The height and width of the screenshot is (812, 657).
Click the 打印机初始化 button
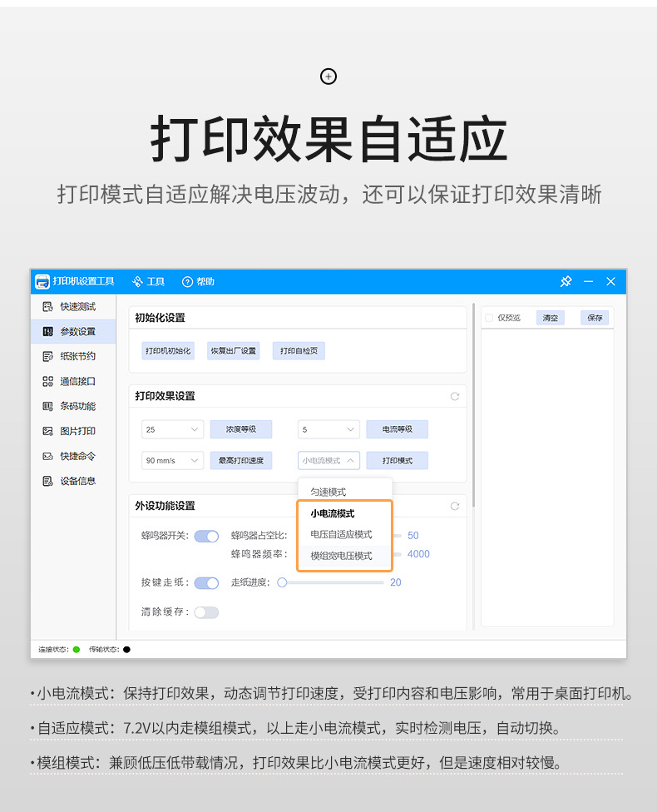click(168, 350)
